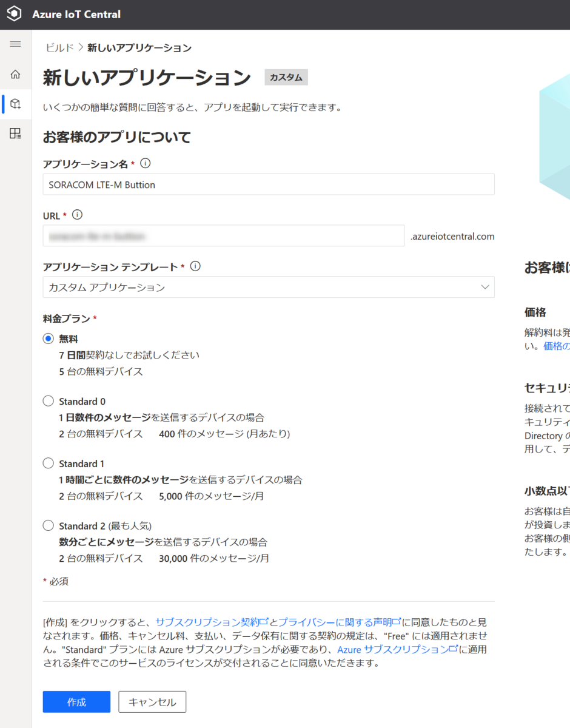Click 7 日間契約なしでお試しください text
Image resolution: width=570 pixels, height=728 pixels.
click(129, 354)
